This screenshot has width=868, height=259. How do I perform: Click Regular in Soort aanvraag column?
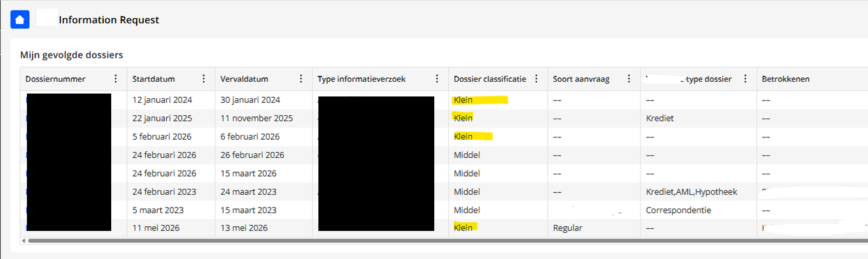(568, 228)
